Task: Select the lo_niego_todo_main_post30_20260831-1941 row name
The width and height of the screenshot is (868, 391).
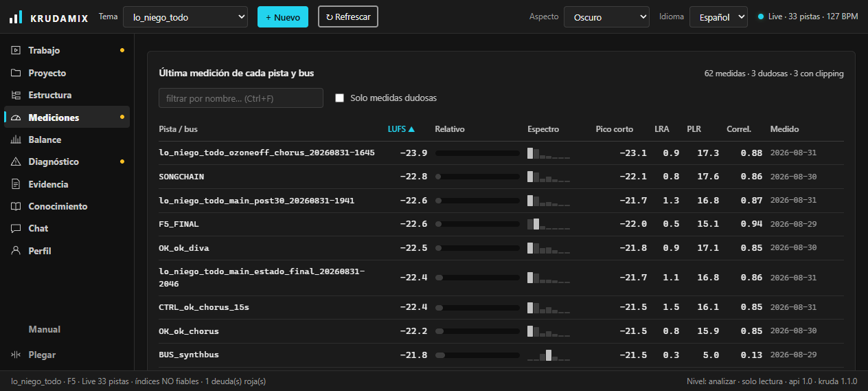Action: [257, 201]
